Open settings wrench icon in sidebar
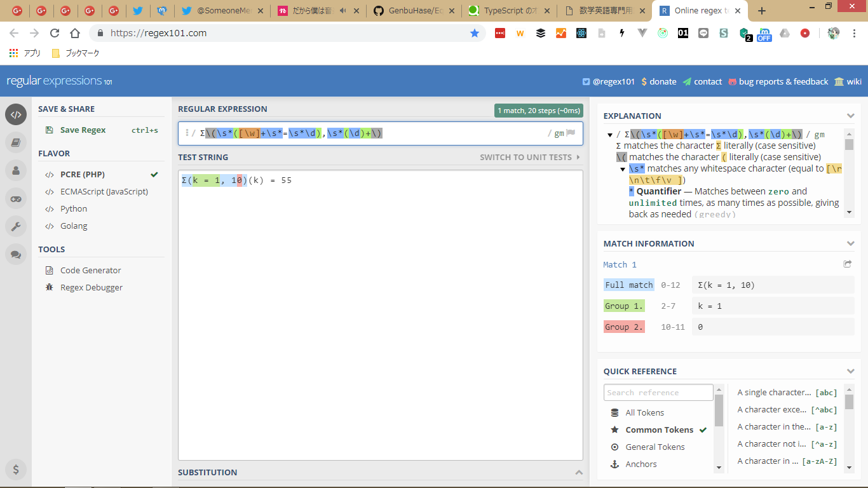This screenshot has height=488, width=868. [16, 226]
